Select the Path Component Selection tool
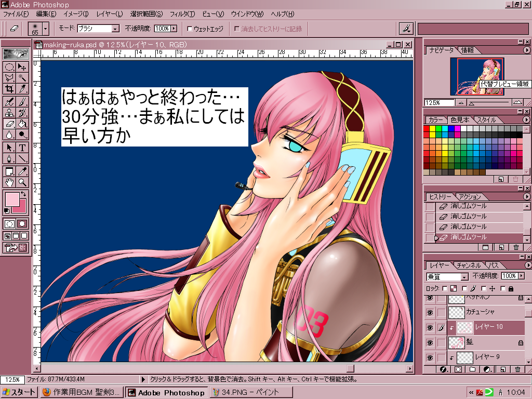Viewport: 532px width, 399px height. (x=9, y=148)
